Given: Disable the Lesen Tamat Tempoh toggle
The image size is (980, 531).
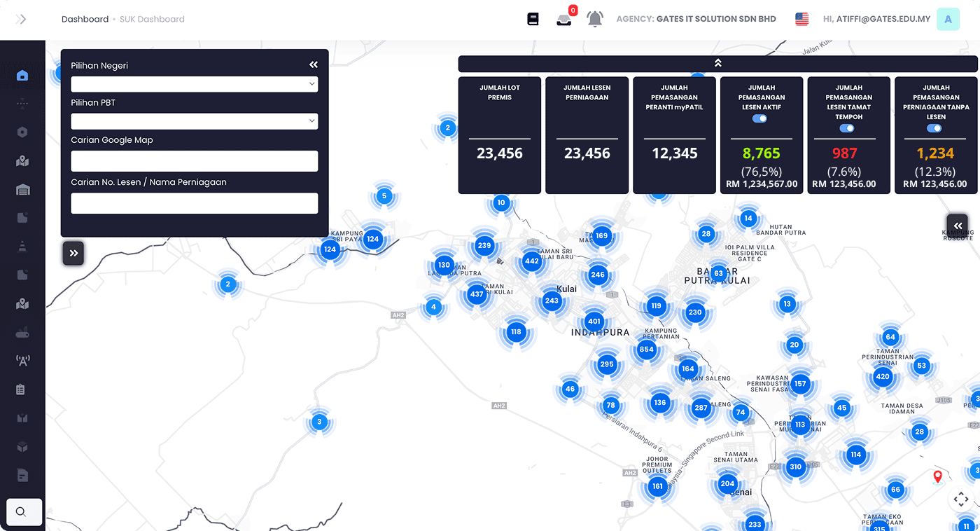Looking at the screenshot, I should point(848,128).
